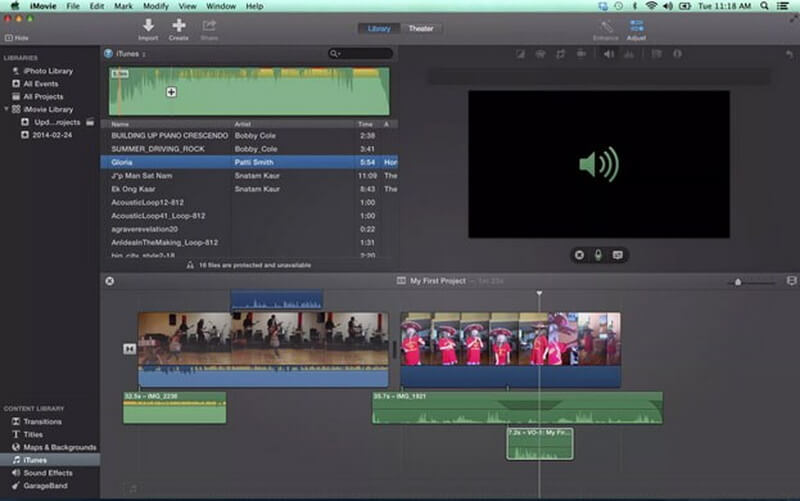This screenshot has width=800, height=501.
Task: Select the AcousticLoop41_Loop-812 track
Action: tap(249, 216)
